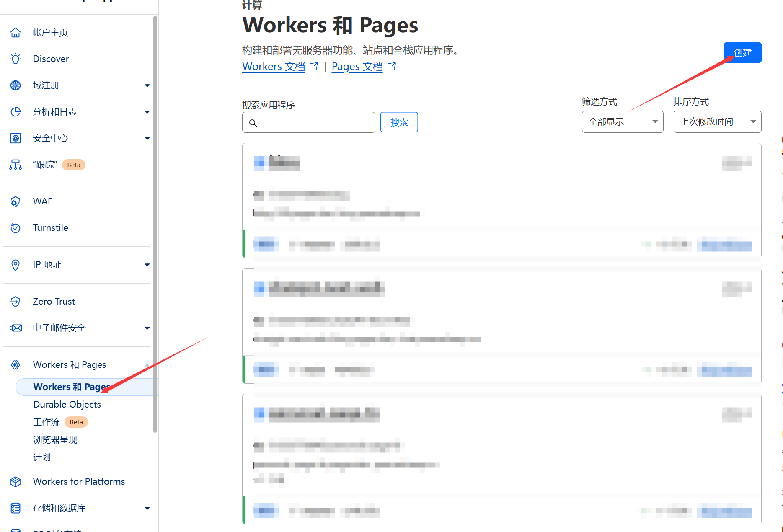Open the second blurred application card
This screenshot has width=783, height=532.
tap(501, 326)
